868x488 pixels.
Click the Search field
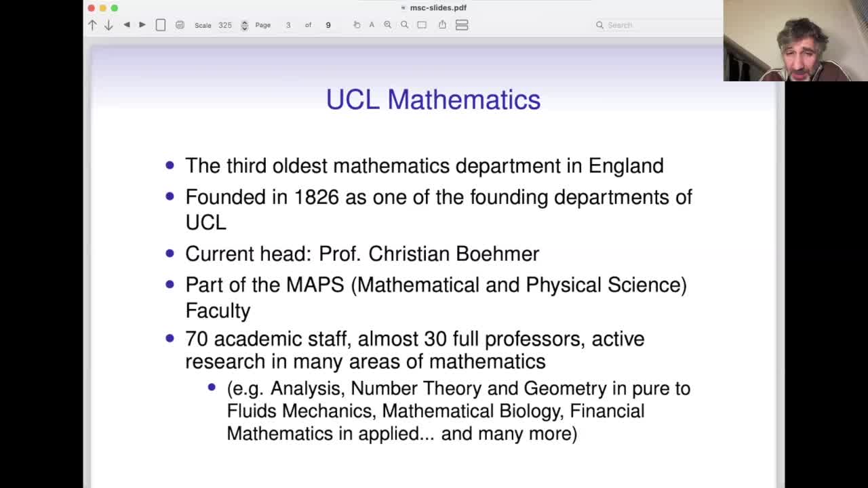click(657, 25)
